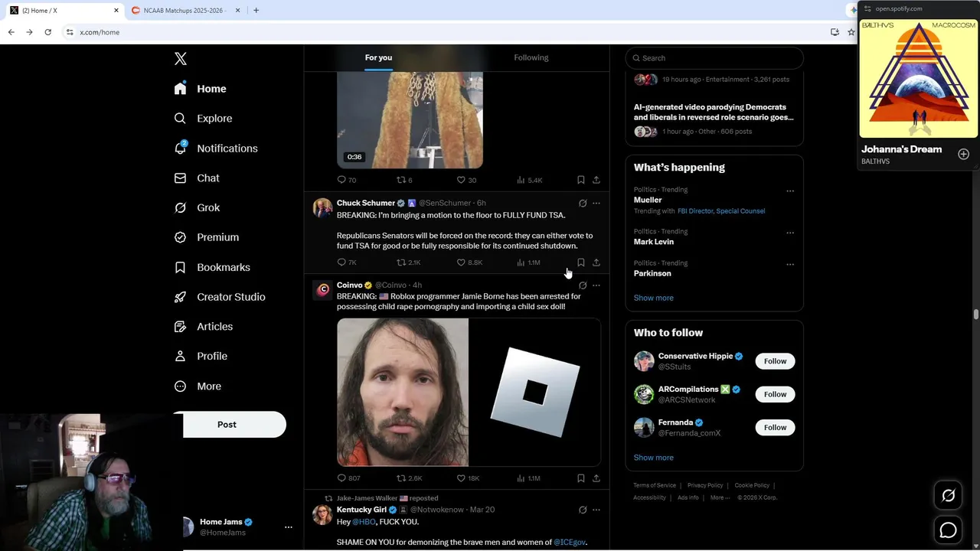Open more options on Coinvo post

[x=596, y=285]
